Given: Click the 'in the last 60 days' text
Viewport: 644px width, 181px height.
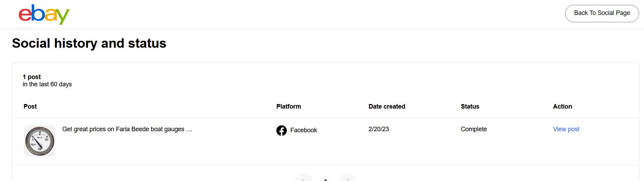Looking at the screenshot, I should [47, 84].
